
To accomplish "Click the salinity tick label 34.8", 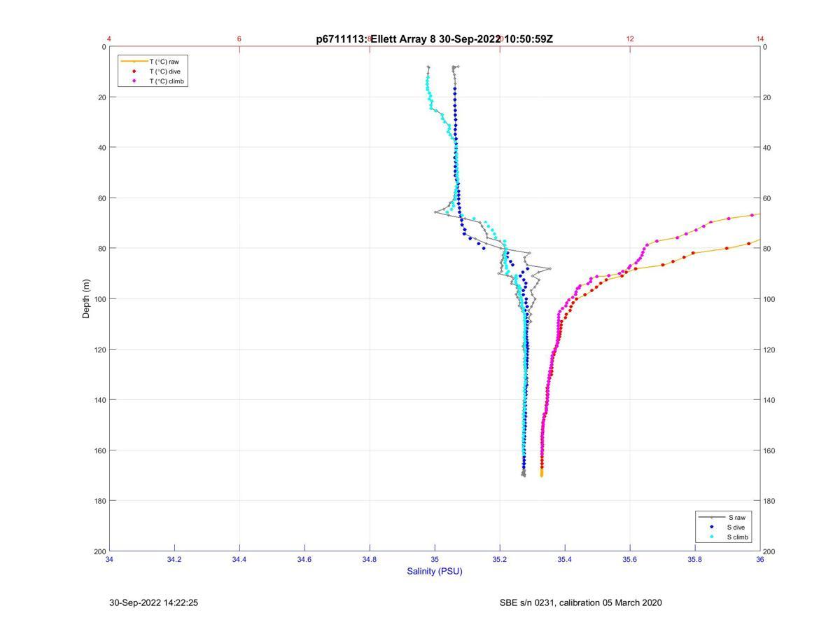I will point(370,559).
